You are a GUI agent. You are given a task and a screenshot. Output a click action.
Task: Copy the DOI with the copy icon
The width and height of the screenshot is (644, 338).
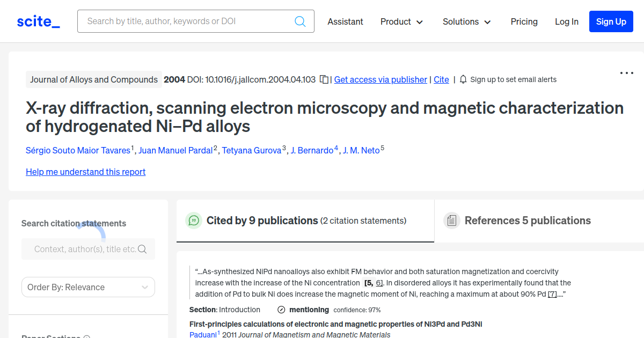click(324, 79)
